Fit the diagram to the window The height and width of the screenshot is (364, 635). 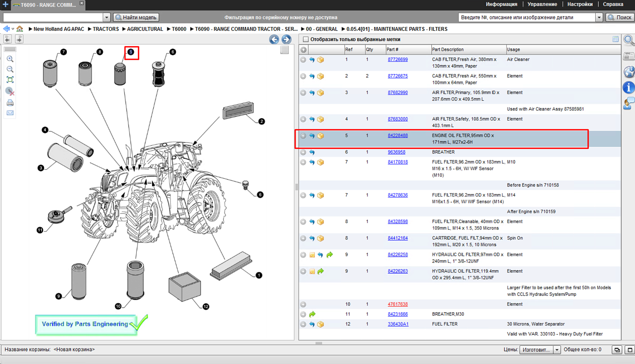tap(10, 79)
